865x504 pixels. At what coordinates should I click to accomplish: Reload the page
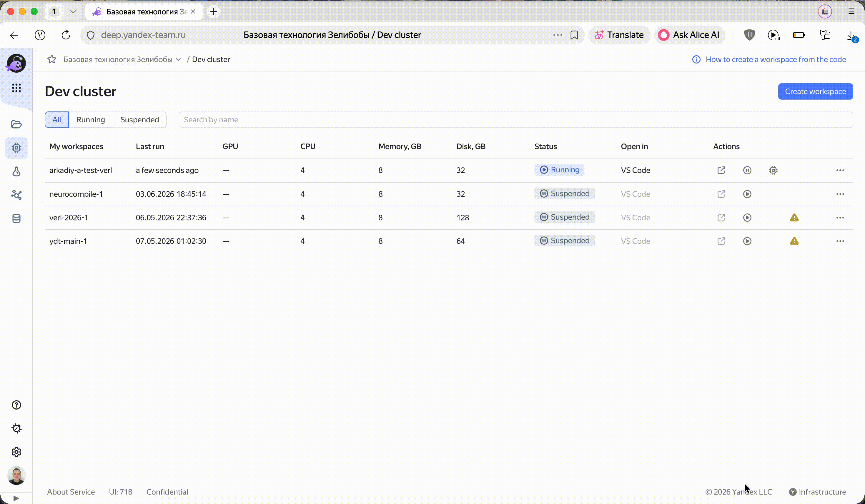(66, 35)
